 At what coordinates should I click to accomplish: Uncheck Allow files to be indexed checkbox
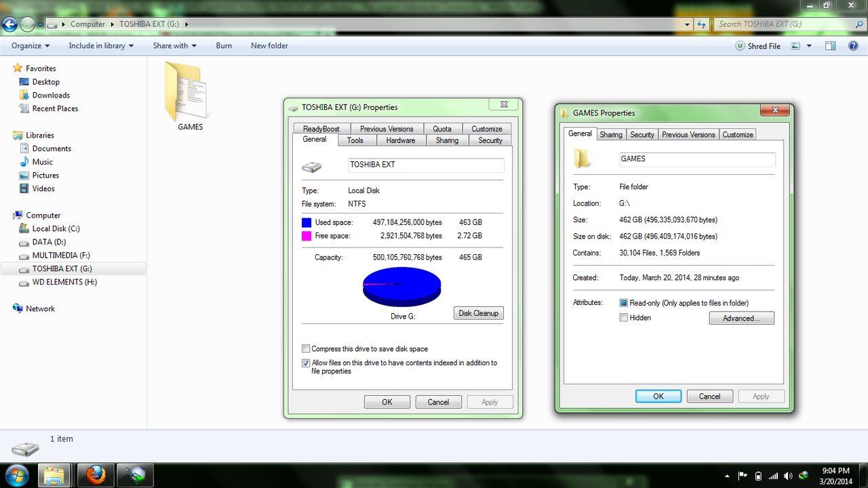click(306, 363)
